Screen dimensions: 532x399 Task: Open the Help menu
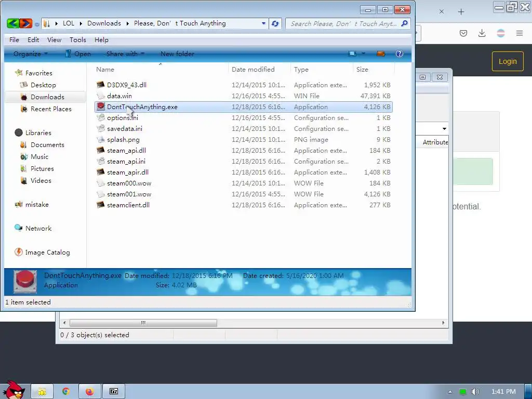tap(101, 39)
